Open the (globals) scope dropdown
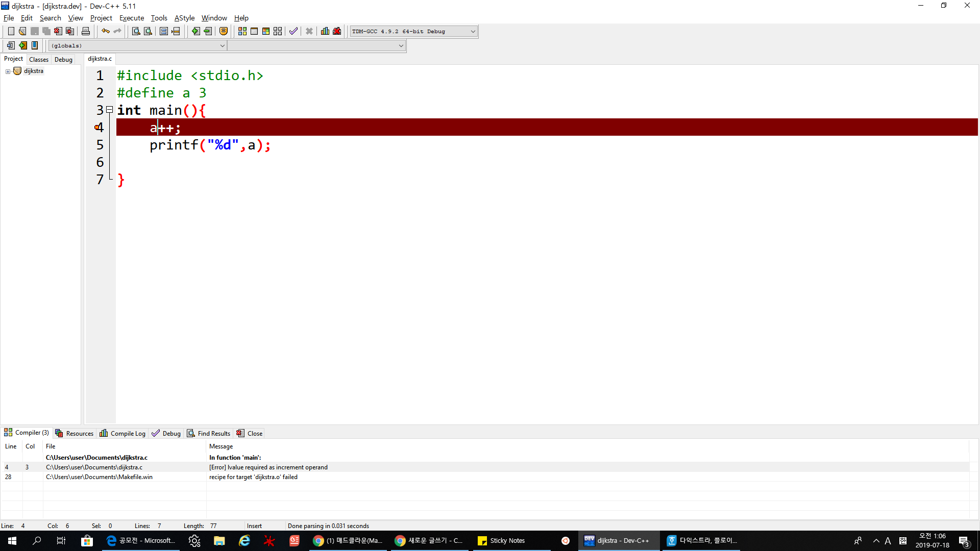The height and width of the screenshot is (551, 980). coord(222,45)
